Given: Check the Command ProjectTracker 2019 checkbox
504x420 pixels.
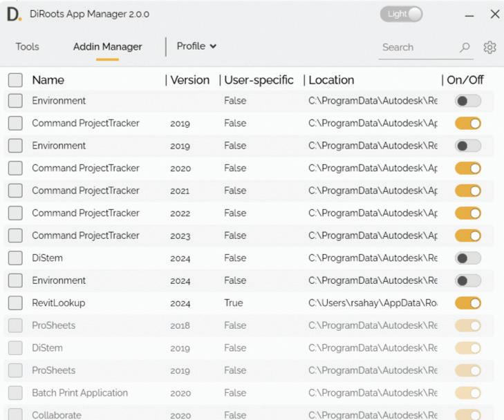Looking at the screenshot, I should [x=15, y=123].
